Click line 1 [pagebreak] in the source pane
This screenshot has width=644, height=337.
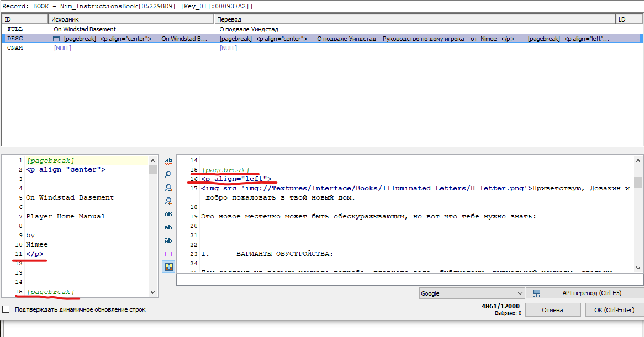click(x=50, y=161)
